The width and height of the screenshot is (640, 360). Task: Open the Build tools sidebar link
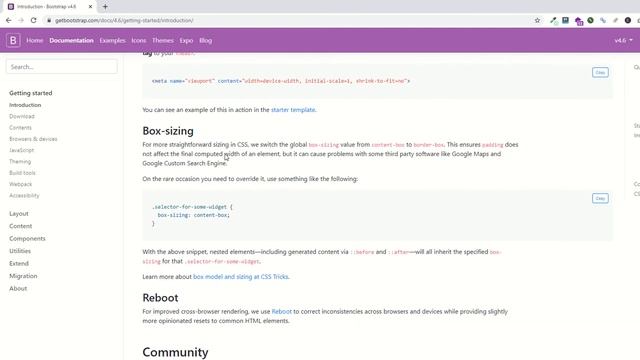[x=22, y=173]
